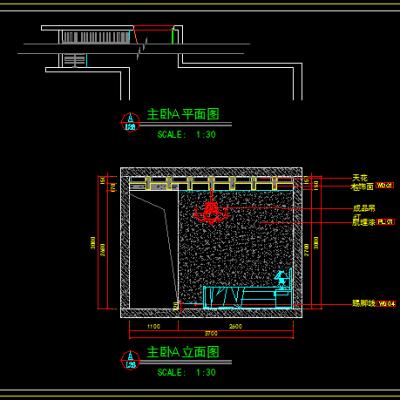Viewport: 400px width, 400px height.
Task: Select the 主卧A平面图 title text
Action: click(183, 114)
